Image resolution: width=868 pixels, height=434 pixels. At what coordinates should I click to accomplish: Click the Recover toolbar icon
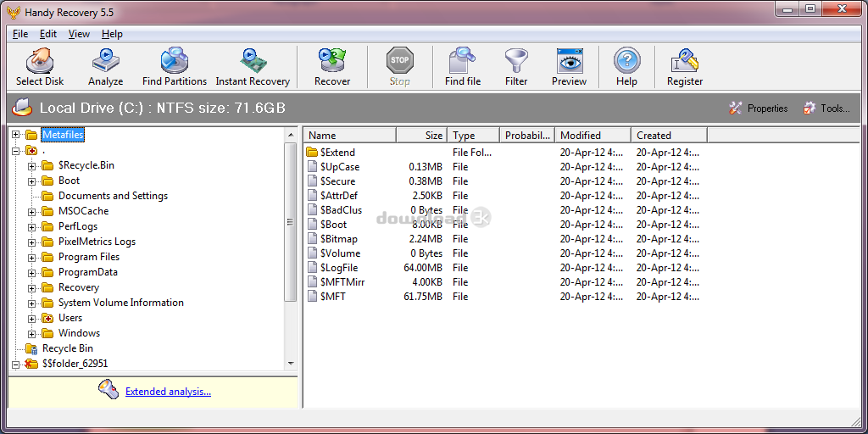pyautogui.click(x=332, y=60)
